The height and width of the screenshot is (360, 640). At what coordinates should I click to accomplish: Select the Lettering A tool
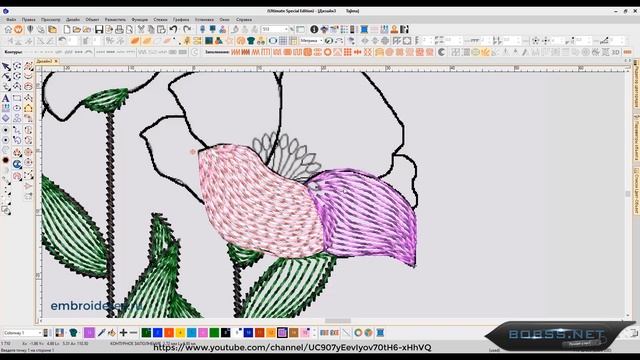pos(6,98)
